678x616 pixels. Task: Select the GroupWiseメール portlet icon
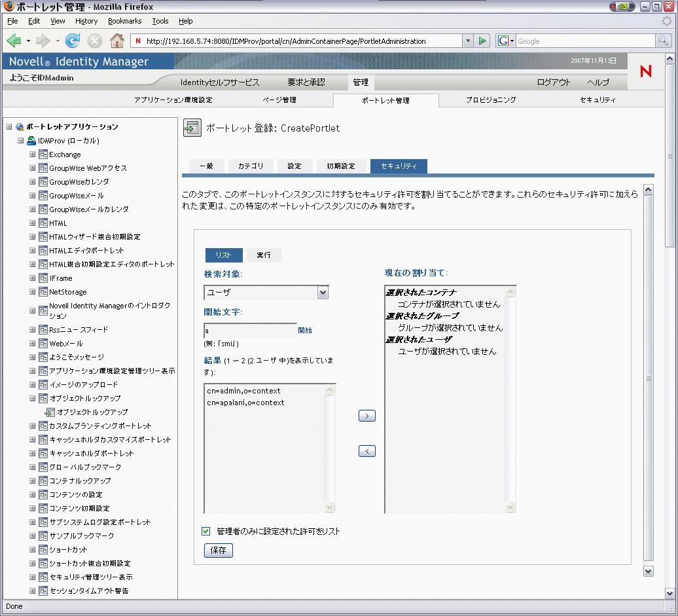click(43, 196)
